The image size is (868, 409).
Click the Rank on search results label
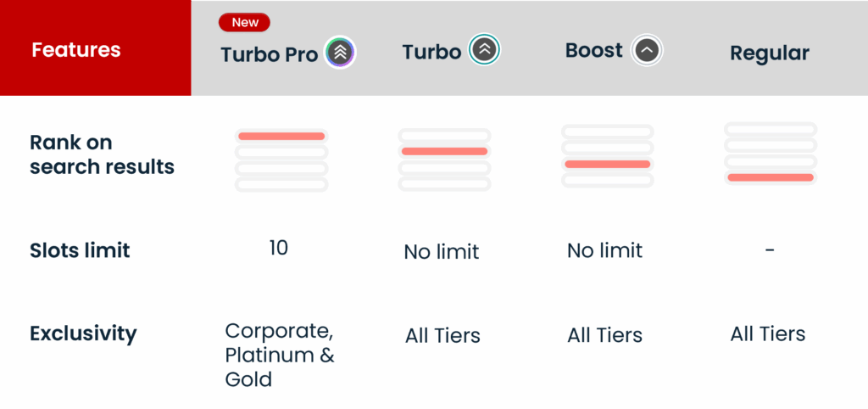[102, 154]
